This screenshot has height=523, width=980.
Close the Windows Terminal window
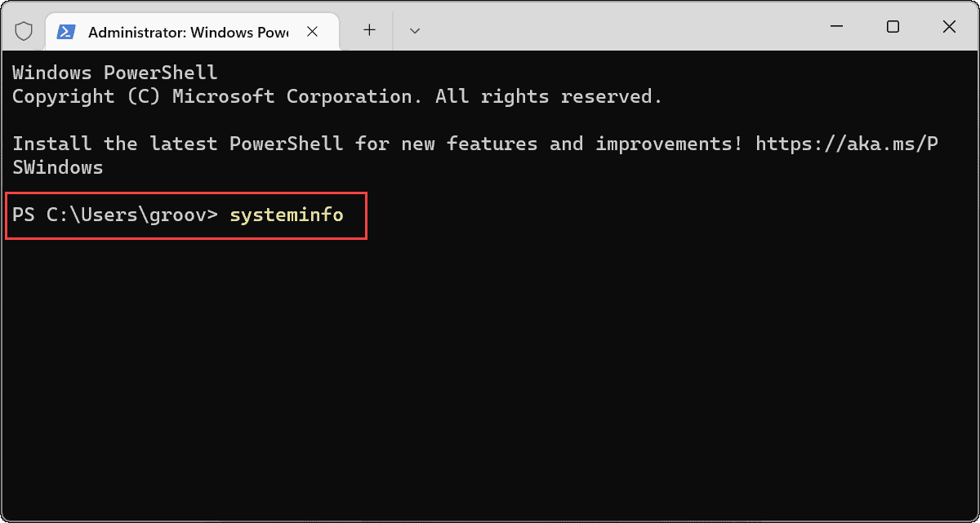pos(949,27)
